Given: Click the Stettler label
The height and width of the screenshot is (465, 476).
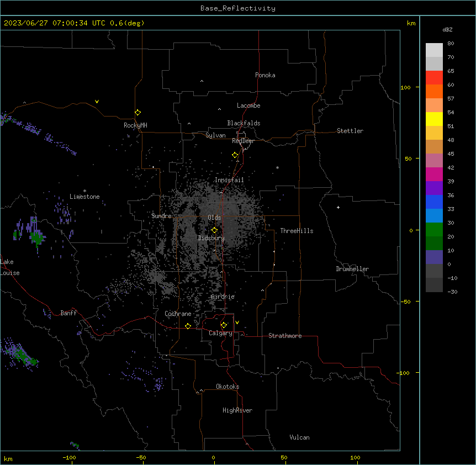Looking at the screenshot, I should coord(350,131).
